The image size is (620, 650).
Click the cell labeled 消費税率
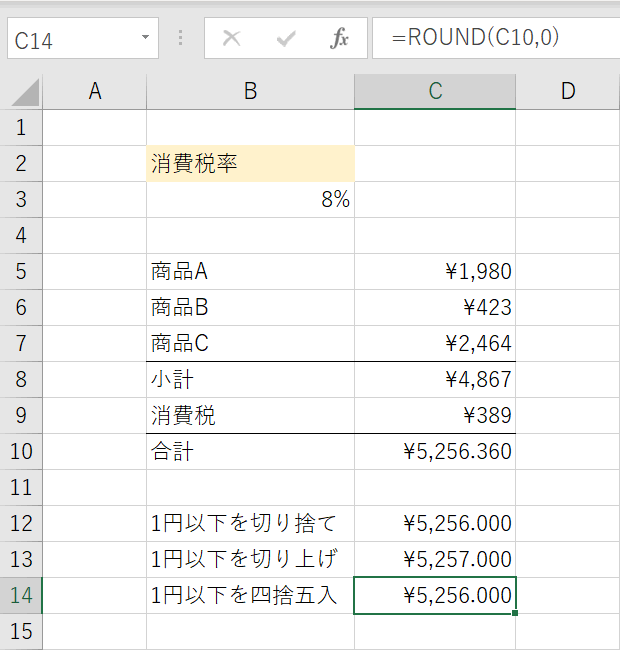tap(250, 164)
